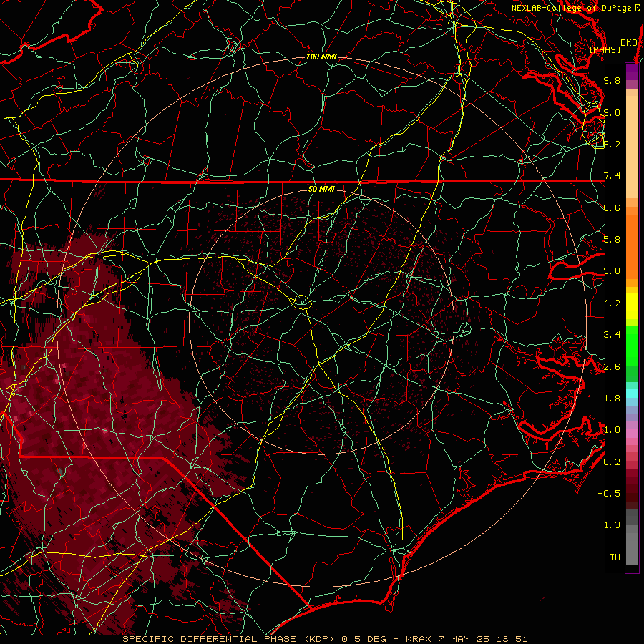Click the 6.6 value on the scale
Image resolution: width=644 pixels, height=644 pixels.
[612, 208]
